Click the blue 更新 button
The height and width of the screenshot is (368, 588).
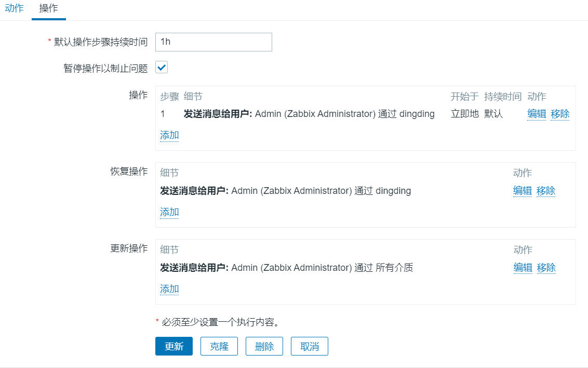point(174,346)
